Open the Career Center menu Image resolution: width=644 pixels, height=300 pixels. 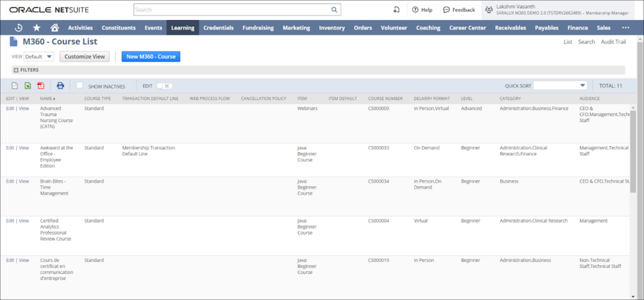click(467, 27)
